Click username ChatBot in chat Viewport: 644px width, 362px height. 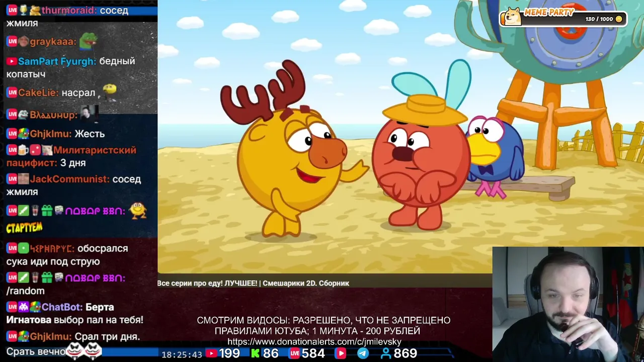(62, 307)
